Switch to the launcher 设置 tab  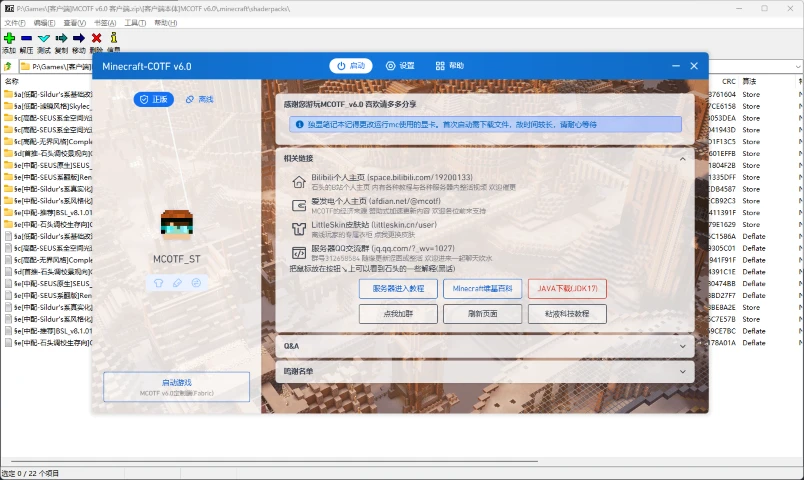400,66
